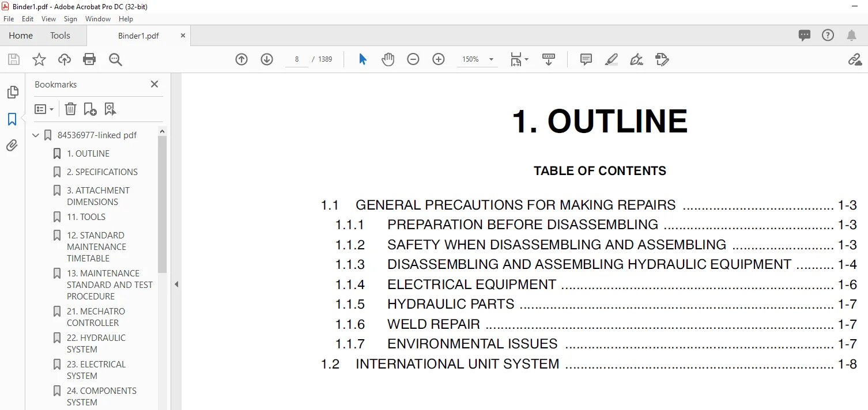Open the fit page options icon
Screen dimensions: 868x410
tap(519, 59)
